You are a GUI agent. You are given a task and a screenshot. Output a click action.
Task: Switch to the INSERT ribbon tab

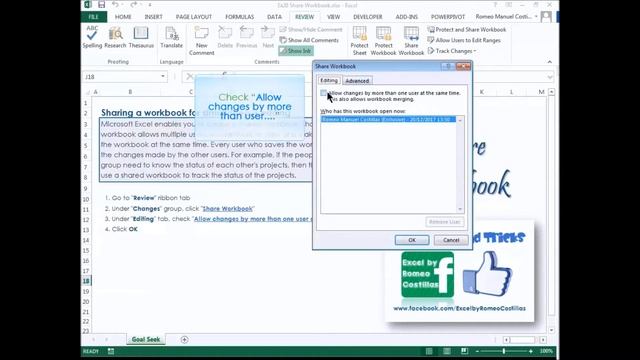click(153, 17)
